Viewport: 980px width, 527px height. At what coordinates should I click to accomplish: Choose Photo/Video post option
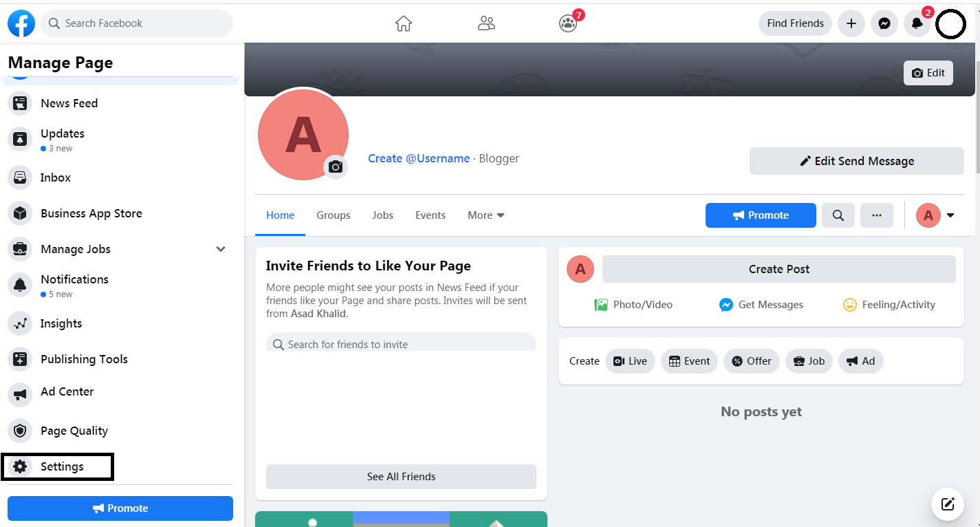(x=633, y=305)
